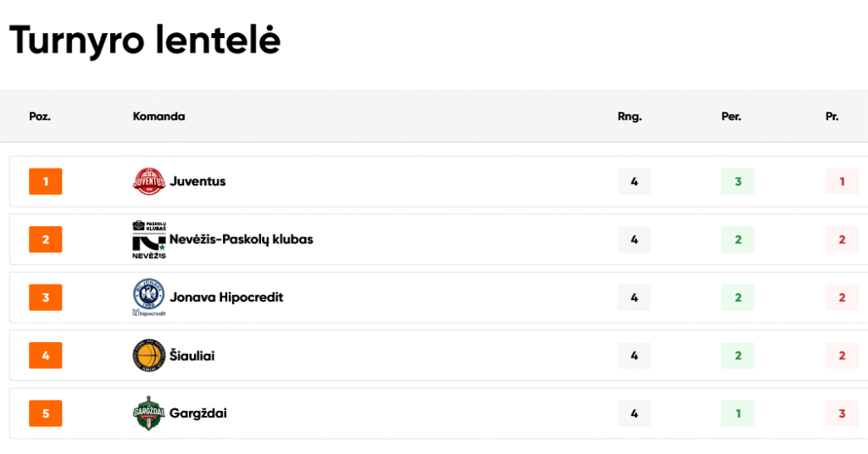
Task: Open the Gargždai team link
Action: click(x=198, y=413)
